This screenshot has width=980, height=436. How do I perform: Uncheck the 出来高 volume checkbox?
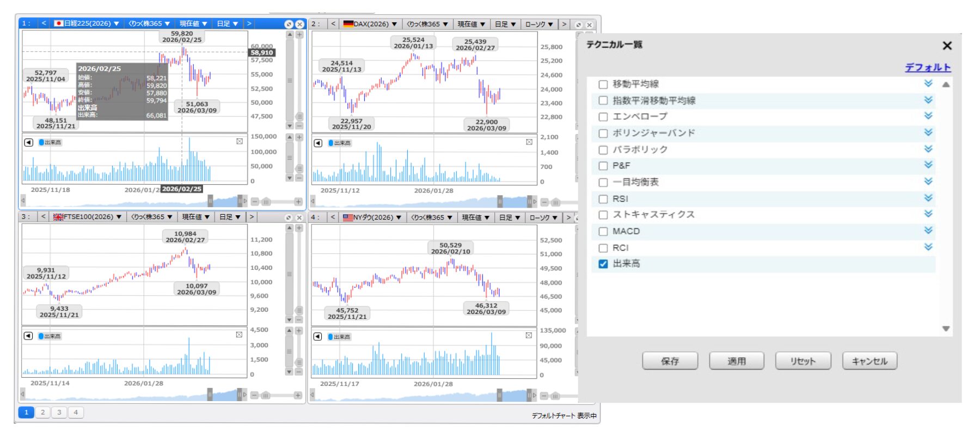(x=603, y=264)
